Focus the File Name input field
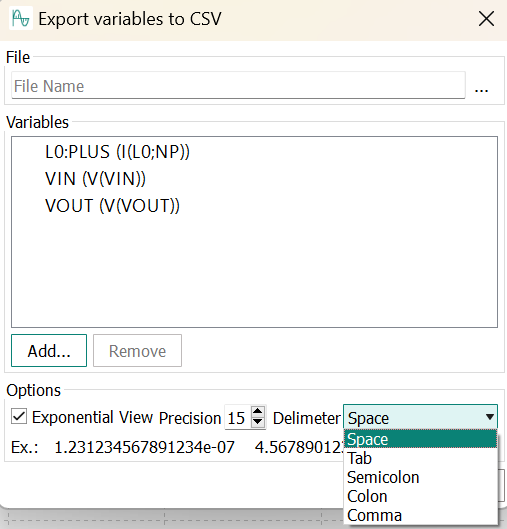This screenshot has height=529, width=507. pos(238,85)
